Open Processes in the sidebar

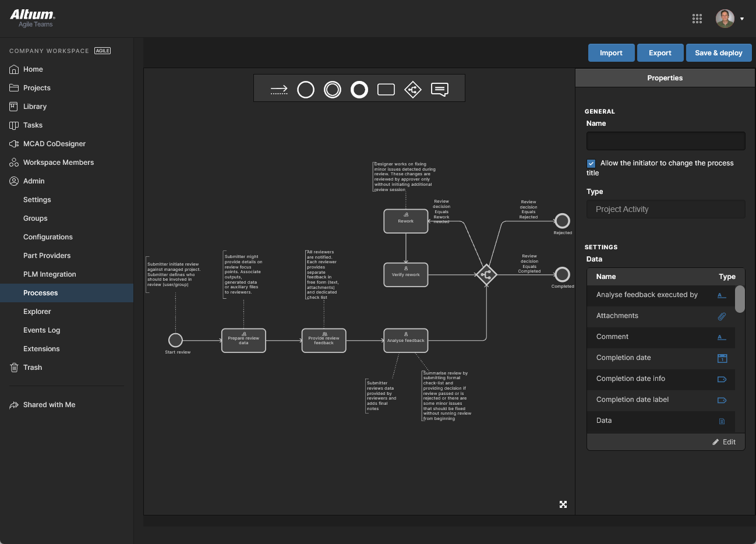click(x=41, y=293)
